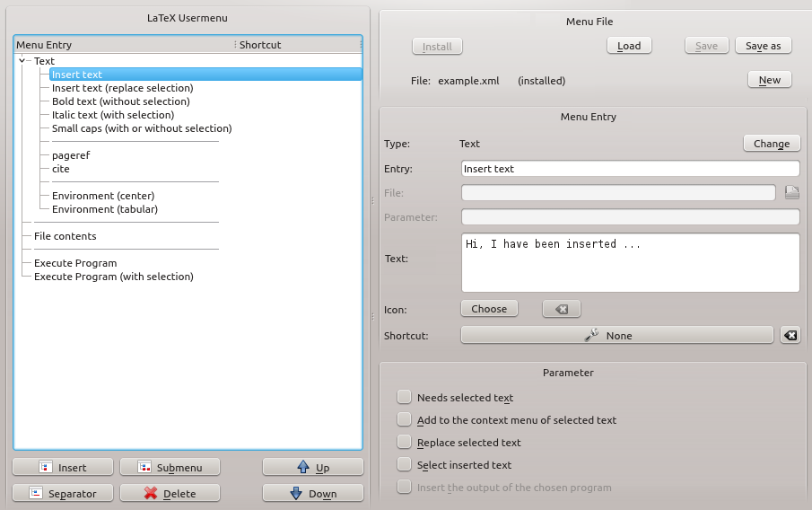Clear the chosen icon
The height and width of the screenshot is (510, 812).
[x=562, y=309]
